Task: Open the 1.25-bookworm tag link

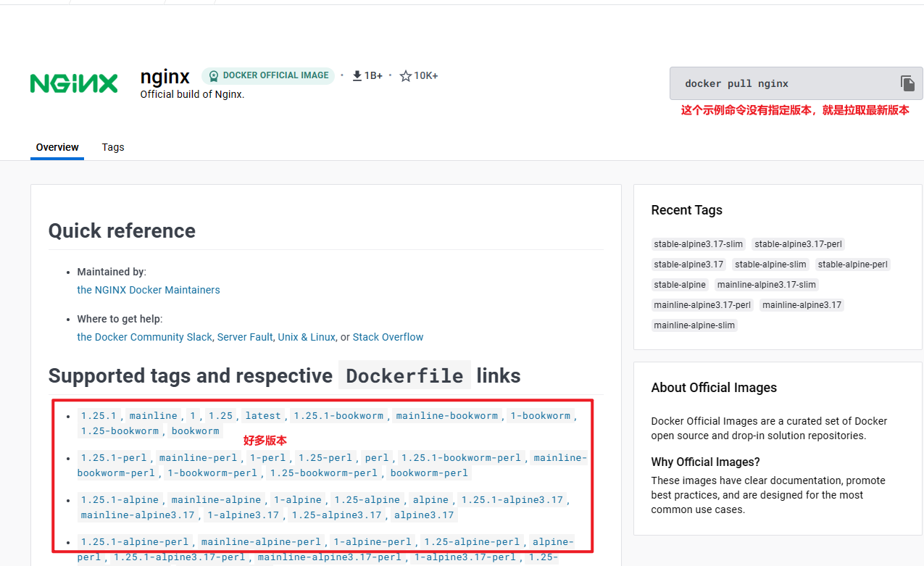Action: coord(120,431)
